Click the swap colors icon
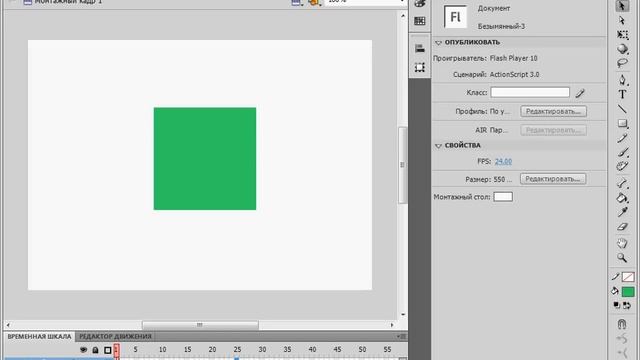The image size is (640, 360). click(627, 305)
